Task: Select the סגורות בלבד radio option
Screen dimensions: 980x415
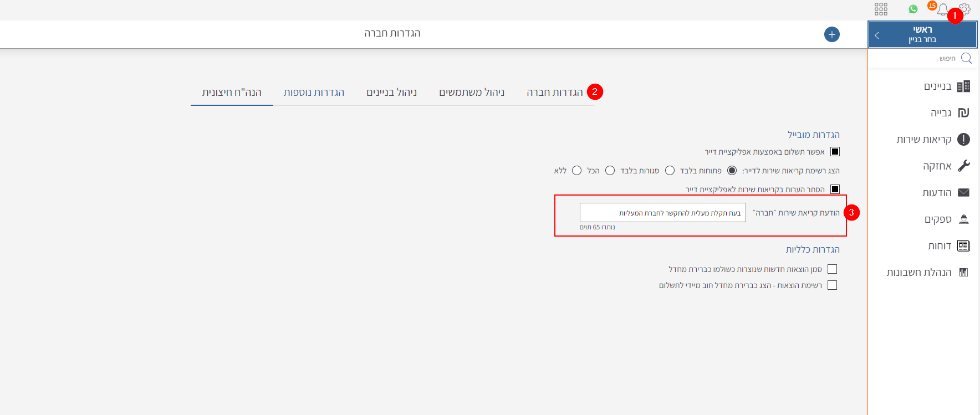Action: tap(670, 171)
